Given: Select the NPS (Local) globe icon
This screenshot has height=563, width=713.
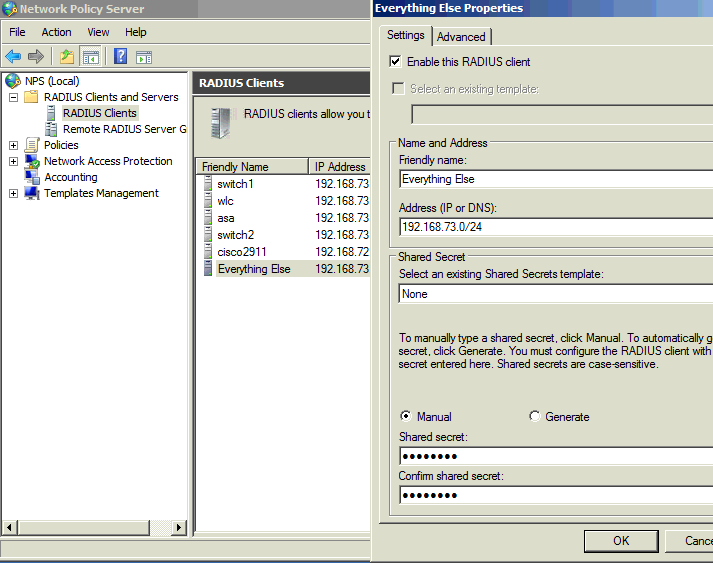Looking at the screenshot, I should [x=13, y=81].
